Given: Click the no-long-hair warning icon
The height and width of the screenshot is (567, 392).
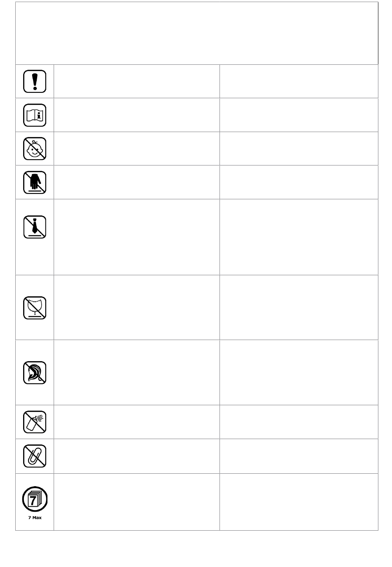Looking at the screenshot, I should [35, 373].
